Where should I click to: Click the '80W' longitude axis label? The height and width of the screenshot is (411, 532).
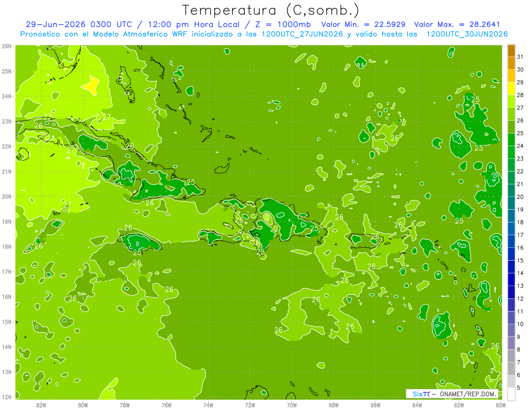click(82, 405)
